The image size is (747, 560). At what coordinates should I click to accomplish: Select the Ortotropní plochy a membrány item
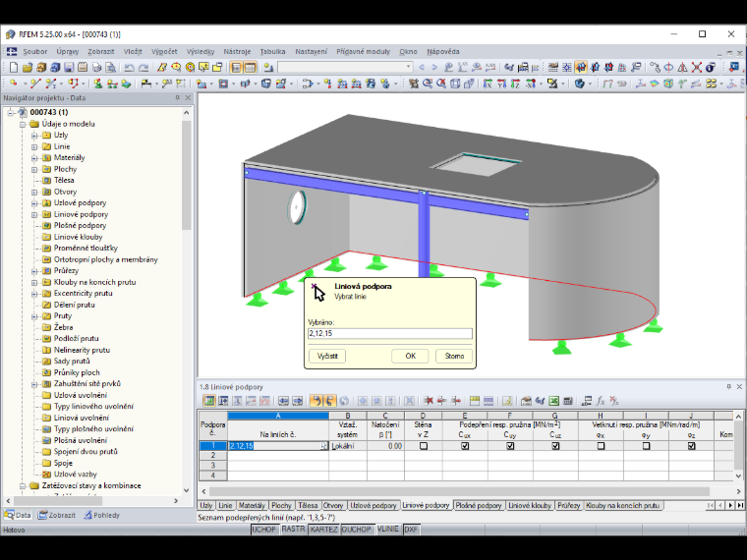[x=106, y=259]
